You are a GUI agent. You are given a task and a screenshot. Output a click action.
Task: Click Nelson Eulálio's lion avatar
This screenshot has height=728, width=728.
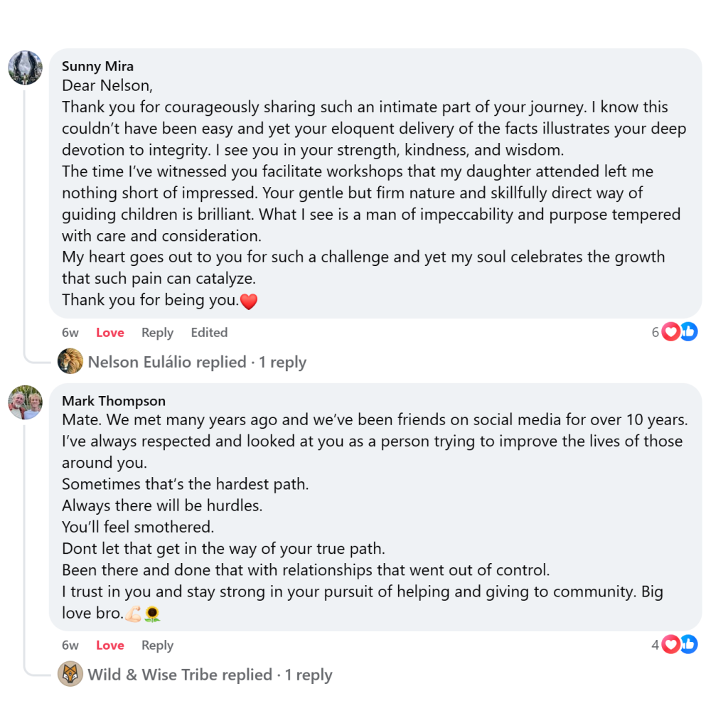coord(70,362)
